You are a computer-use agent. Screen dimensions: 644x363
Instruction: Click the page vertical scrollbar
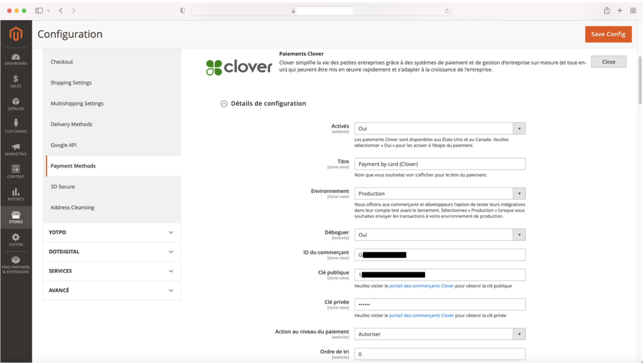(x=640, y=80)
